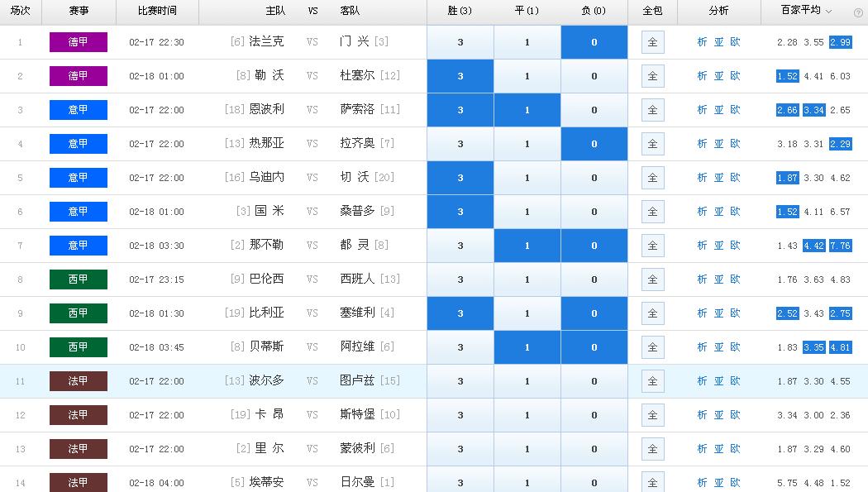Click the 全包 column header
This screenshot has width=868, height=492.
(653, 11)
